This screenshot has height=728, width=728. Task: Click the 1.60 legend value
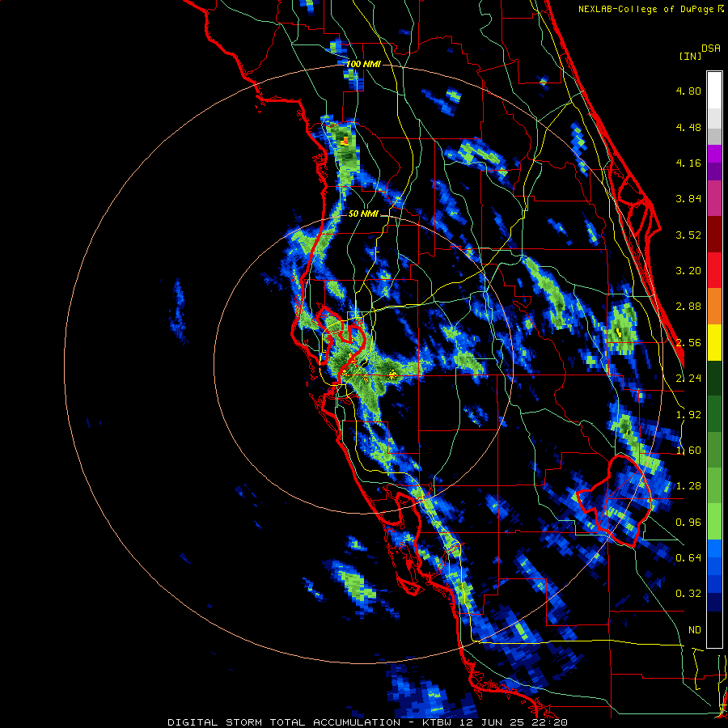688,451
